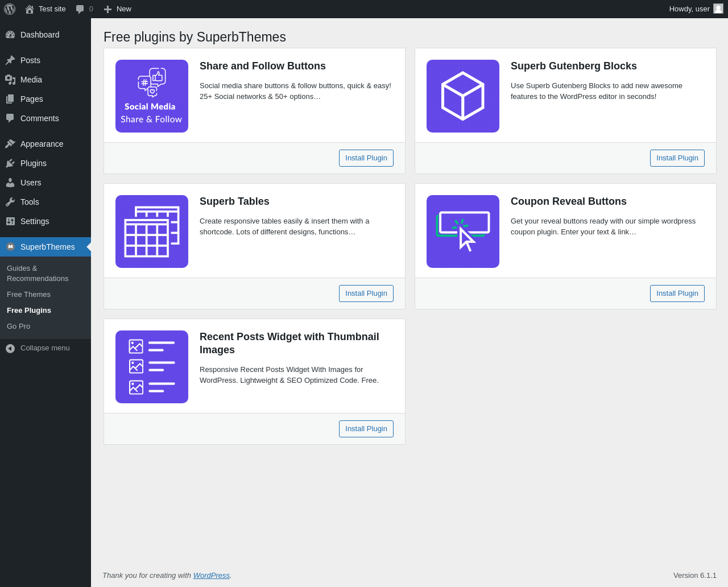Install the Recent Posts Widget plugin
Viewport: 728px width, 587px height.
pyautogui.click(x=366, y=429)
